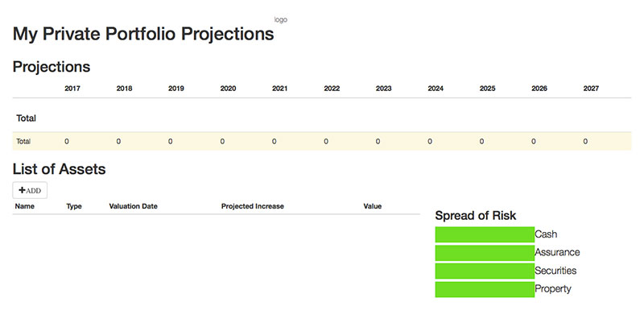The image size is (644, 323).
Task: Click the green Cash risk bar
Action: [485, 234]
